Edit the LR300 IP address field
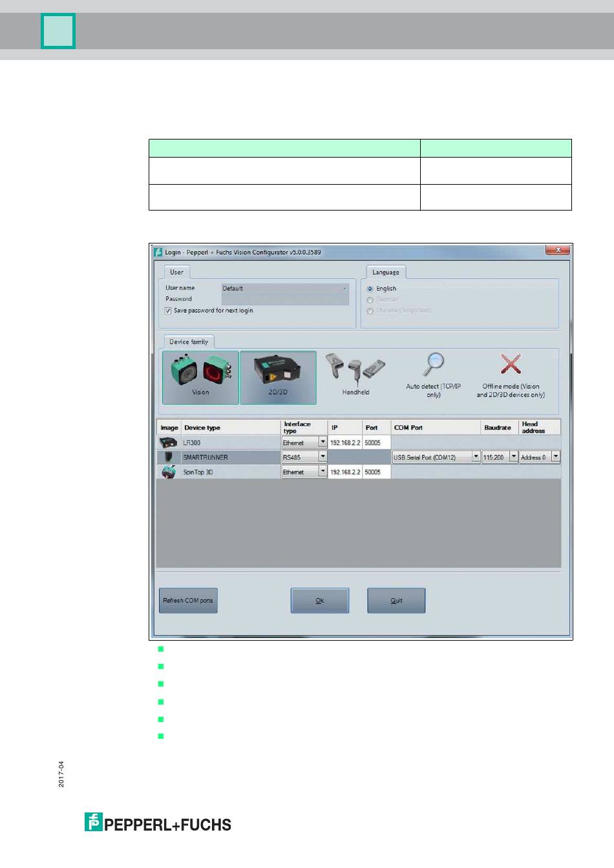Viewport: 614px width, 868px height. pos(345,442)
